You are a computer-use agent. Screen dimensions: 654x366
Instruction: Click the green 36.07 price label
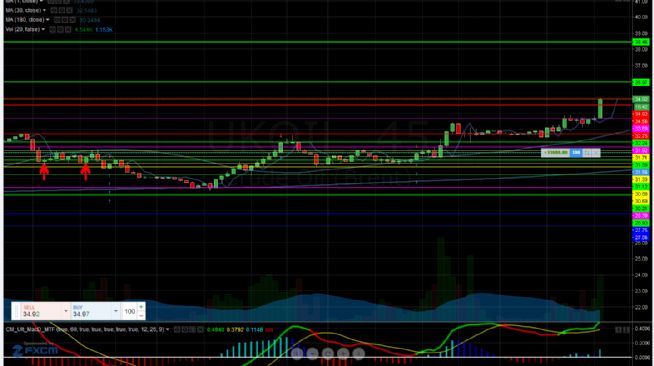click(x=641, y=83)
